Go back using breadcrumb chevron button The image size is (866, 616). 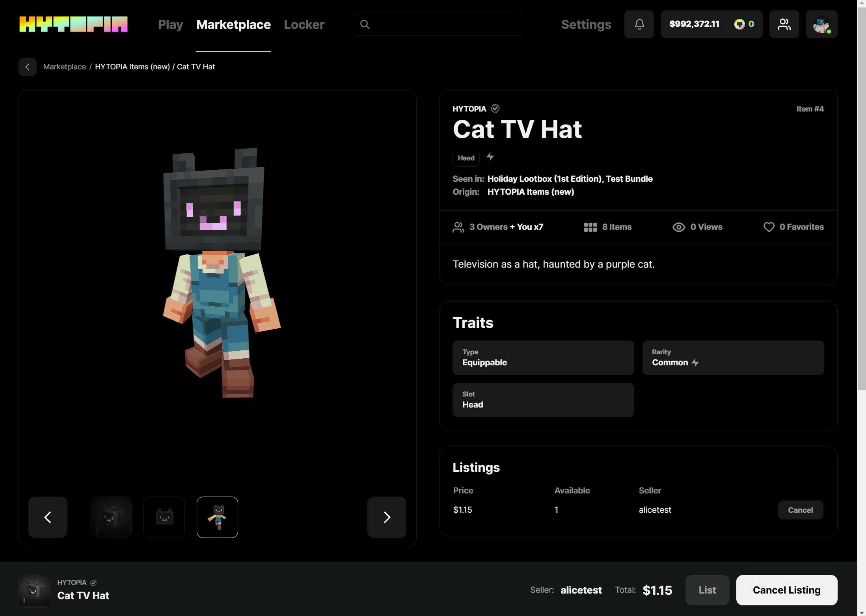tap(28, 67)
